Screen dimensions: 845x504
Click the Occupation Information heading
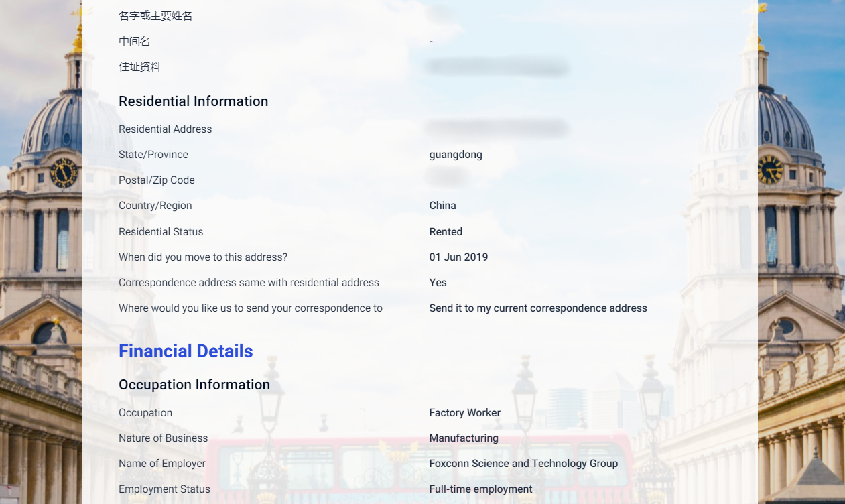pyautogui.click(x=194, y=385)
